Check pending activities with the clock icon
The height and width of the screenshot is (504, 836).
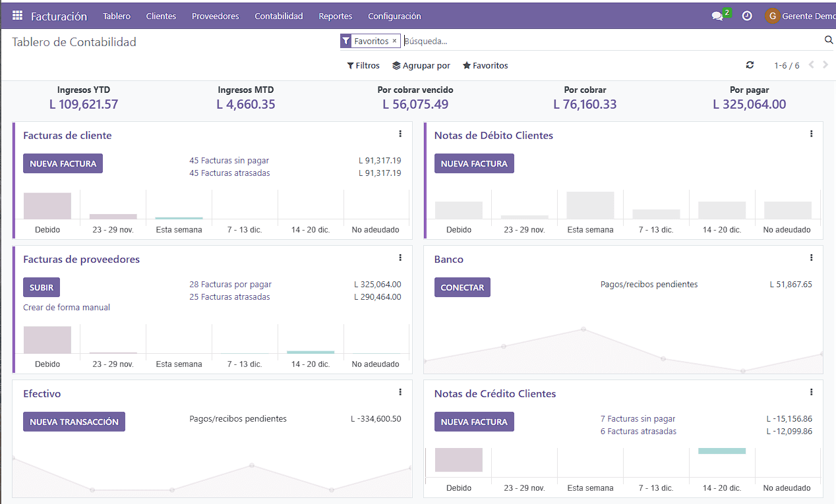tap(747, 15)
